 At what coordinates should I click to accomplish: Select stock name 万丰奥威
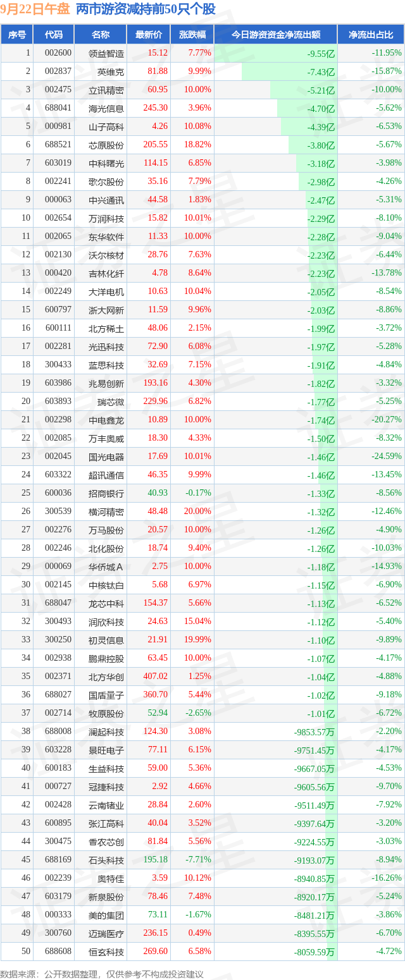tap(107, 438)
